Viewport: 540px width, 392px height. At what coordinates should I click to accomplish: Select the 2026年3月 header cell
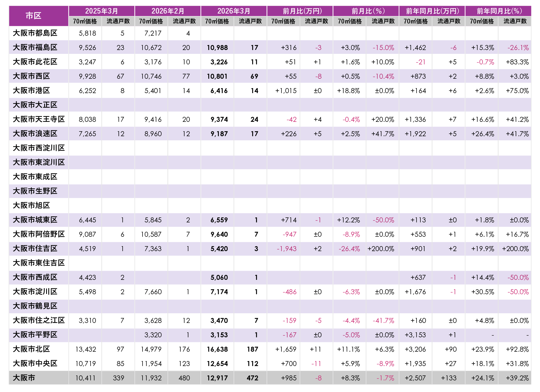click(234, 11)
